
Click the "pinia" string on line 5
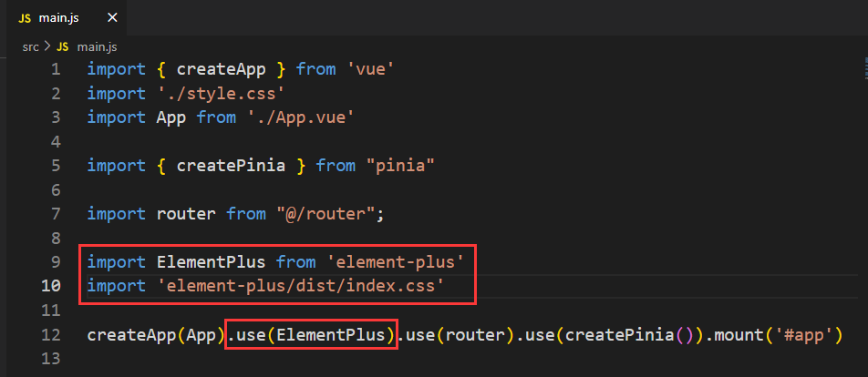399,166
